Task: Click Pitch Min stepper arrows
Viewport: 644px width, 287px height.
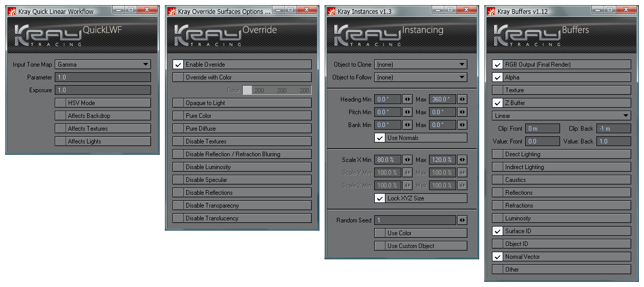Action: click(x=407, y=112)
